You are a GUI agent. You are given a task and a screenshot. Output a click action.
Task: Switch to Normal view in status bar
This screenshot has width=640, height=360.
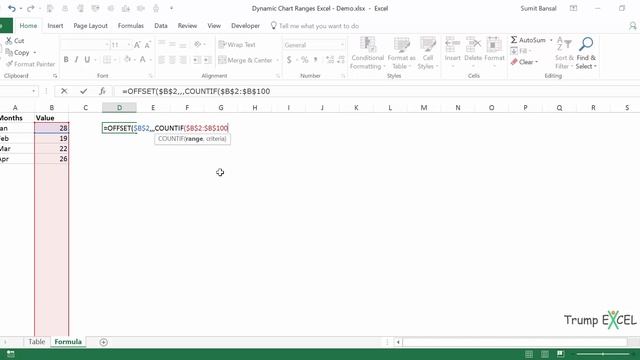(x=529, y=354)
